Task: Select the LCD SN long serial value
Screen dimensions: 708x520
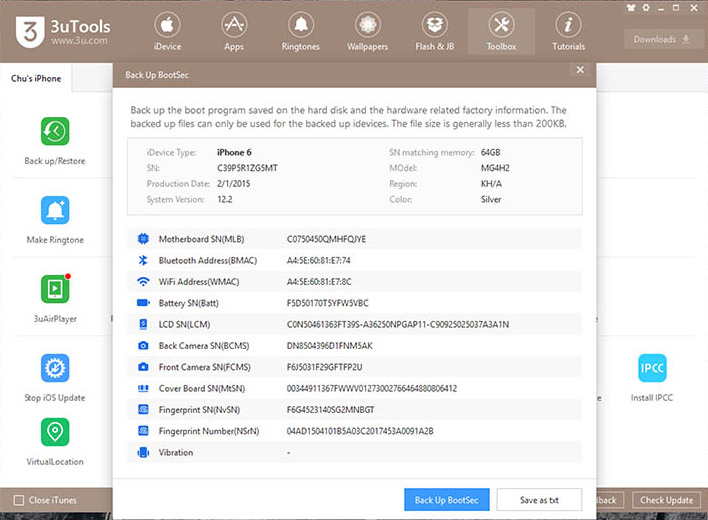Action: point(398,324)
